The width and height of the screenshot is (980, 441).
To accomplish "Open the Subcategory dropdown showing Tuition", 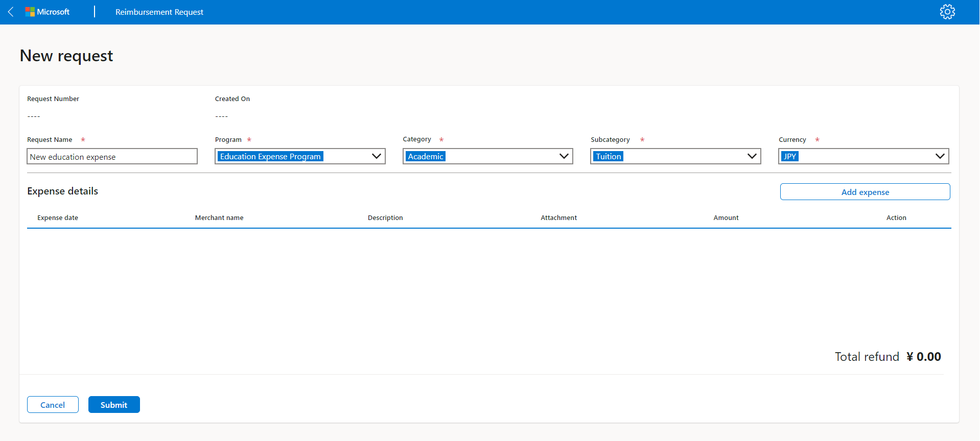I will (x=675, y=156).
